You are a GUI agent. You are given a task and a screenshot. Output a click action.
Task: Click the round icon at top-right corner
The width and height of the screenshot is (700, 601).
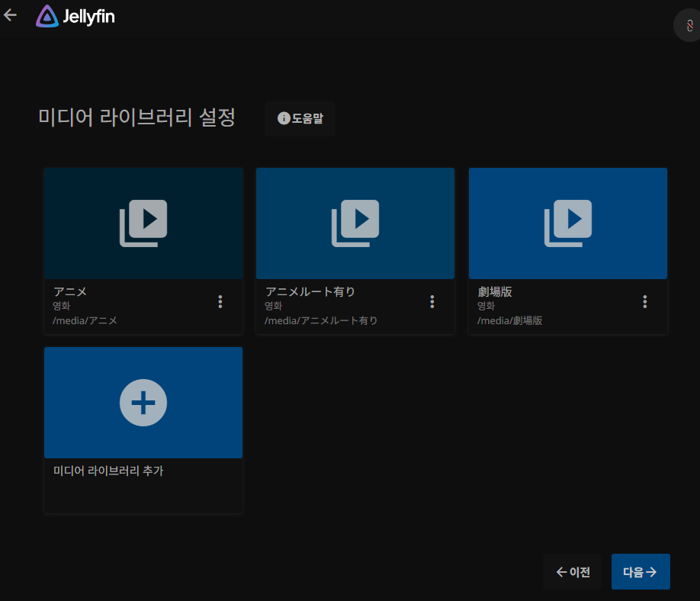pyautogui.click(x=689, y=25)
